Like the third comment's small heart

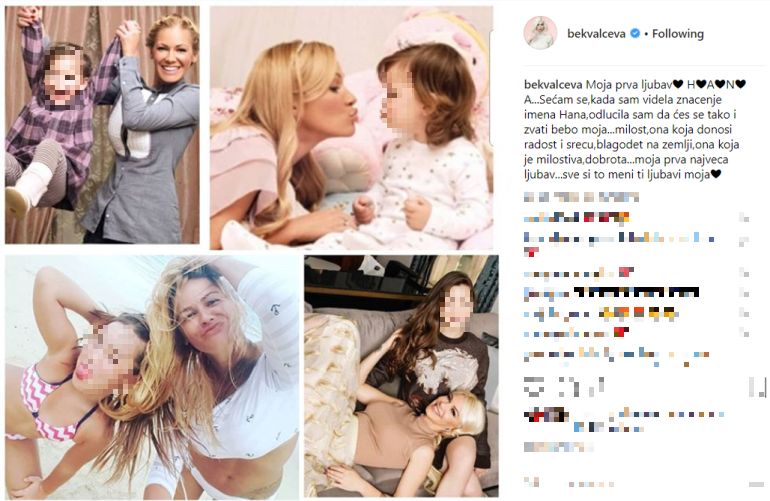click(x=744, y=272)
